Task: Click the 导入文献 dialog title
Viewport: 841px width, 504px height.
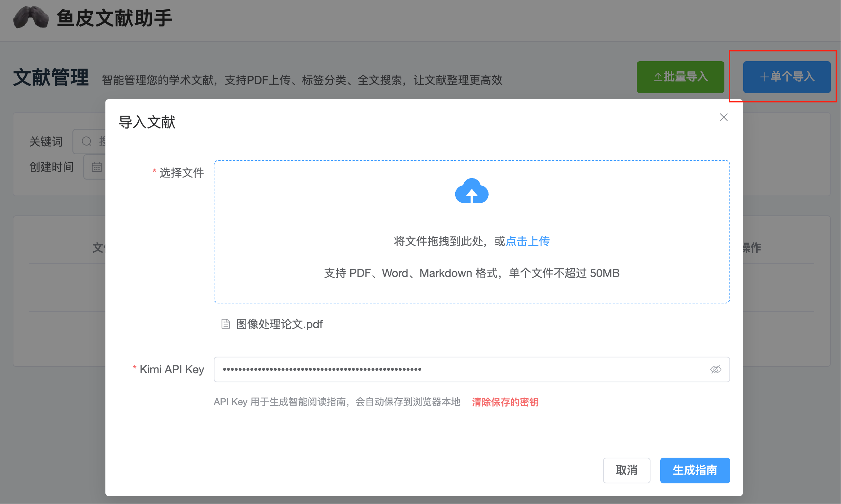Action: click(147, 122)
